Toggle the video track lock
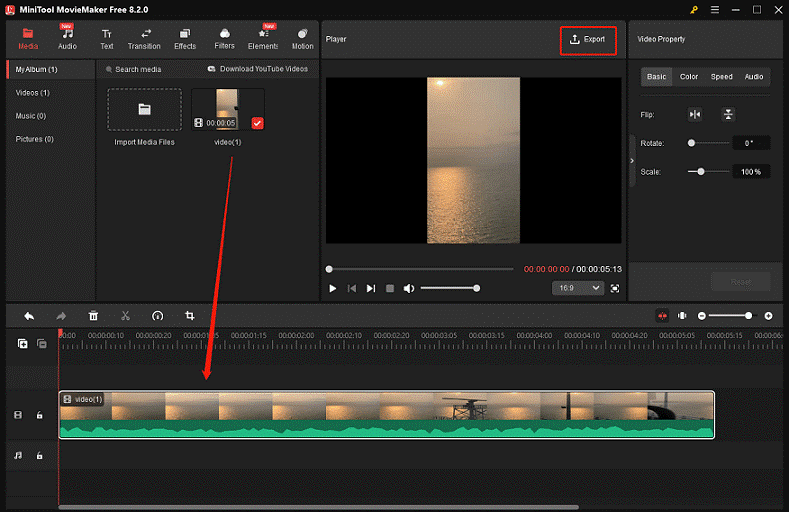 40,415
